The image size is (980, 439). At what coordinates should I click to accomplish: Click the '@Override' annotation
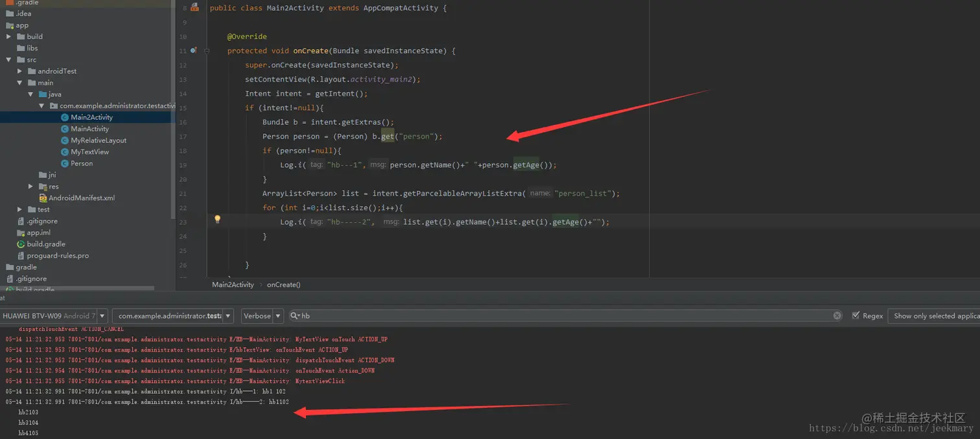(x=247, y=37)
